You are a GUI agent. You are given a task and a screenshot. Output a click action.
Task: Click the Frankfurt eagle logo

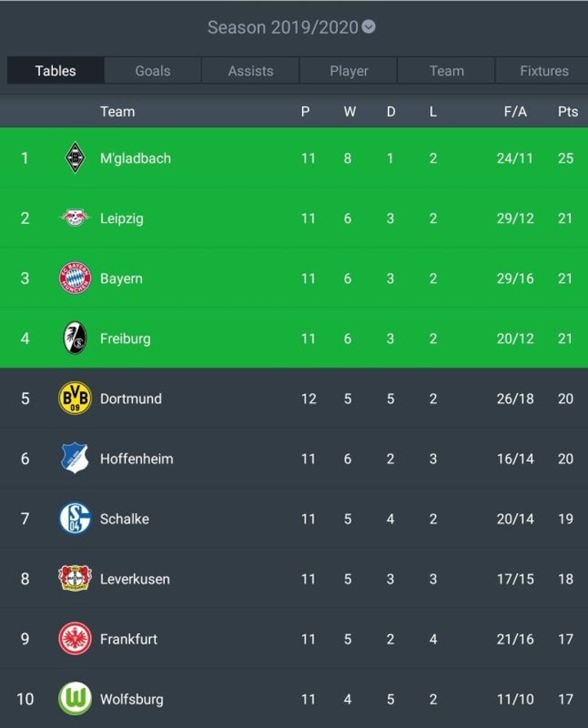tap(74, 638)
